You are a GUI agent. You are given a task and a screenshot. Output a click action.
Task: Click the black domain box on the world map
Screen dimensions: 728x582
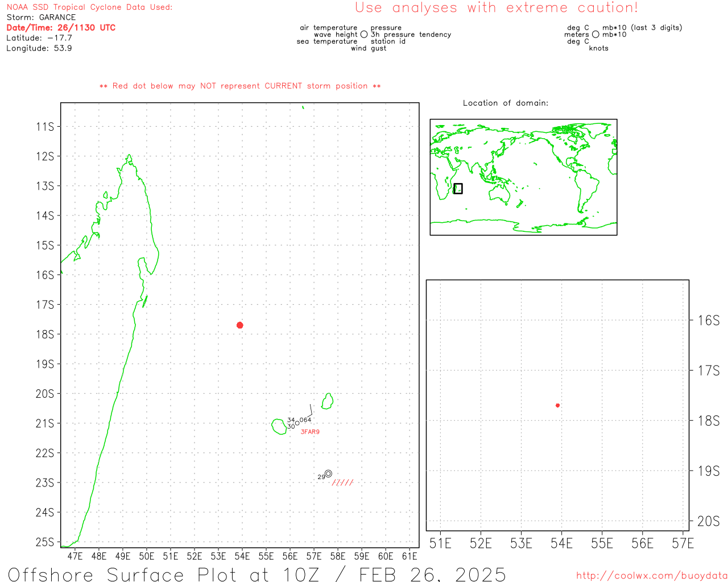coord(458,189)
